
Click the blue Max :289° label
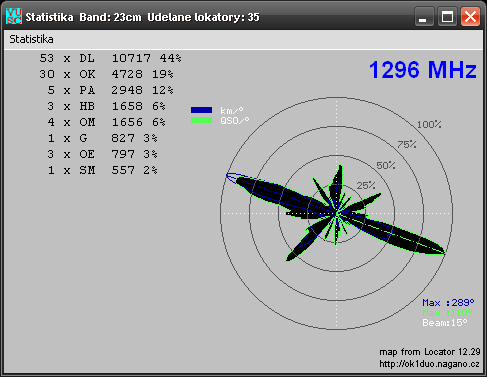pos(448,303)
